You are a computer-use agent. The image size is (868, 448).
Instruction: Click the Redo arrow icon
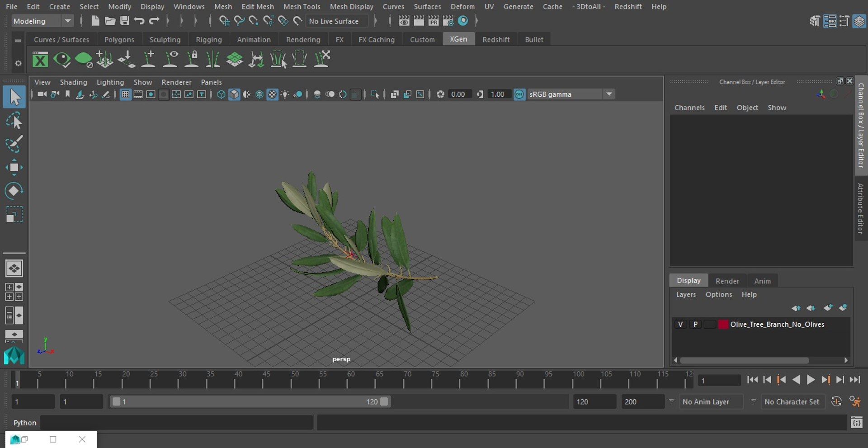pyautogui.click(x=154, y=21)
